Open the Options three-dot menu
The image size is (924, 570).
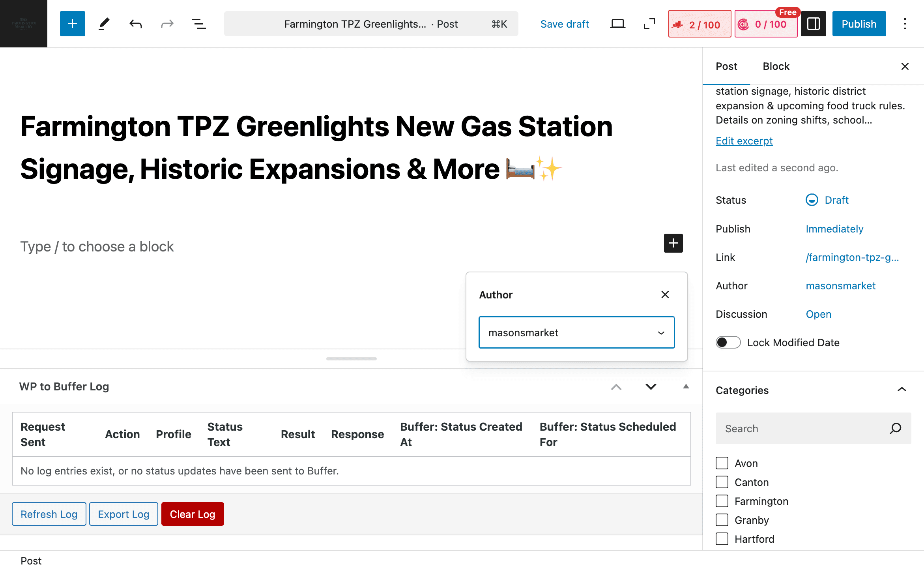click(x=905, y=24)
